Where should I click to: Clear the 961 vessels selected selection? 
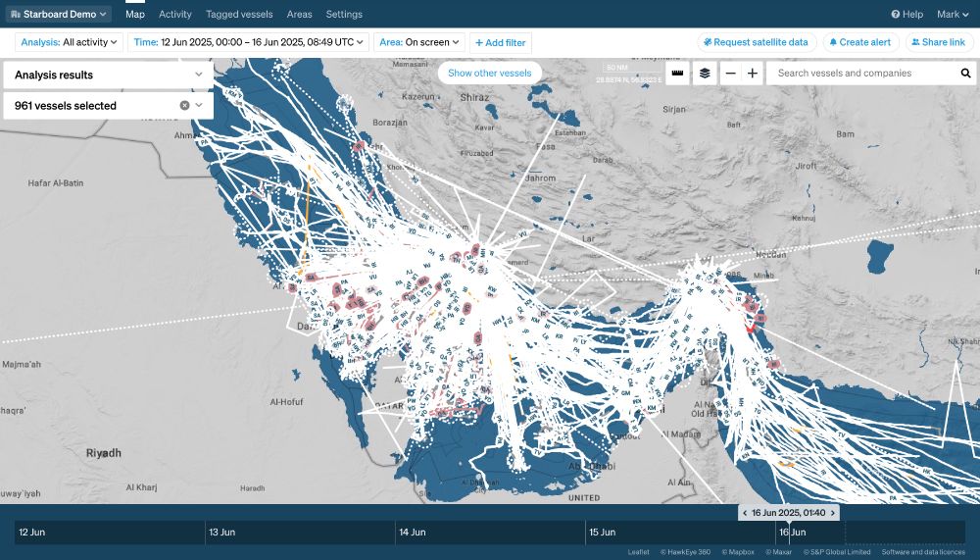pyautogui.click(x=184, y=105)
